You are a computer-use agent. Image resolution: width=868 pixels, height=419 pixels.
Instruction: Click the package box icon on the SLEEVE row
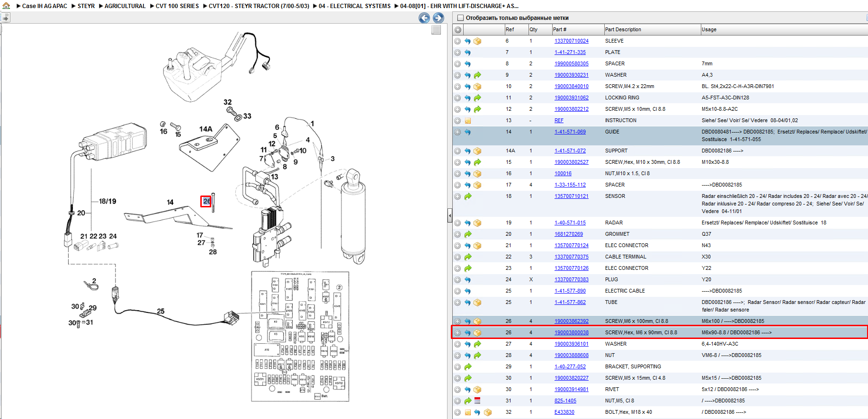pyautogui.click(x=477, y=41)
